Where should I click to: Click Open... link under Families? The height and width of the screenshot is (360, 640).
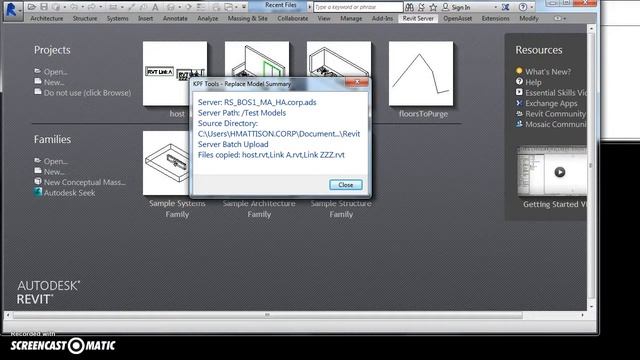click(x=56, y=161)
